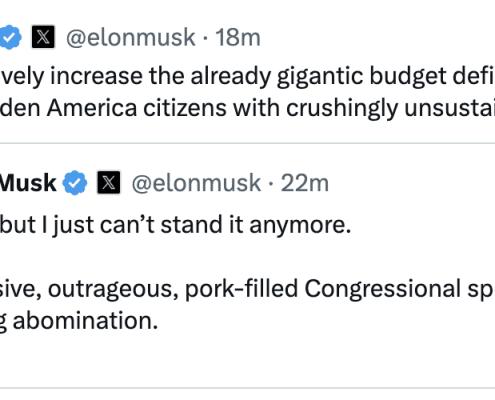The image size is (495, 400).
Task: Open the @elonmusk handle on the 22m post
Action: (x=196, y=183)
